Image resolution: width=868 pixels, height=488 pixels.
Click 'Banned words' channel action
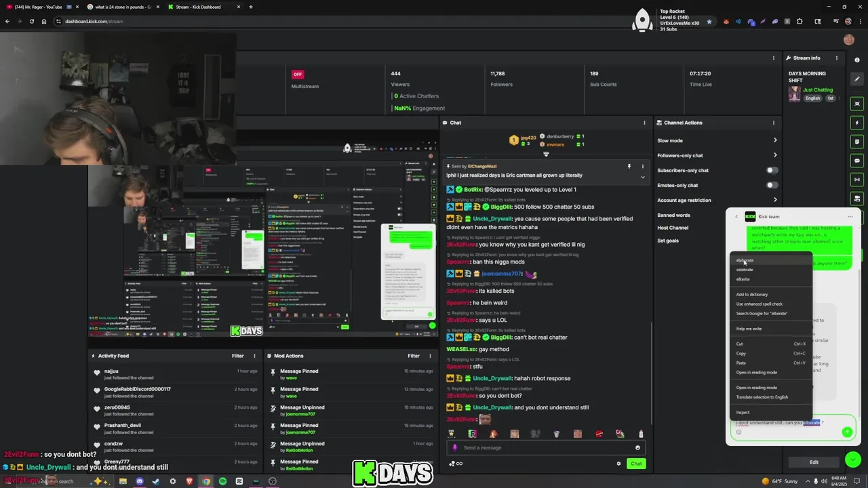tap(673, 215)
